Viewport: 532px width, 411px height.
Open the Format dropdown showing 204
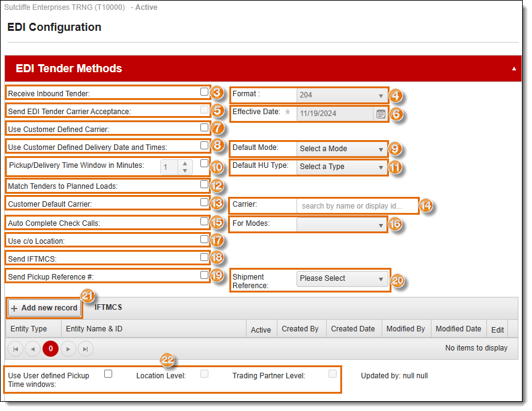point(342,95)
